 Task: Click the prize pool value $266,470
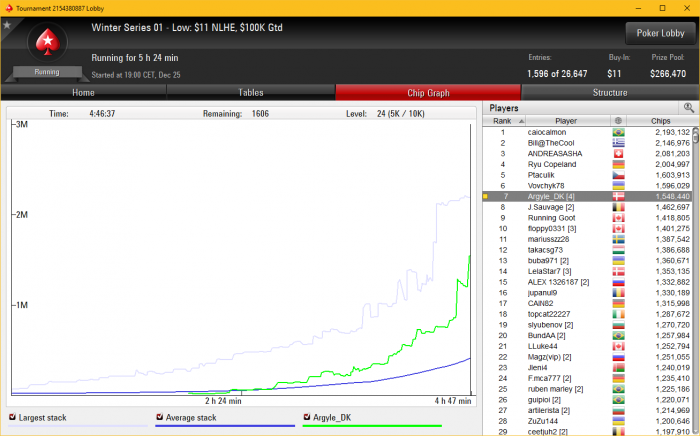pos(668,74)
